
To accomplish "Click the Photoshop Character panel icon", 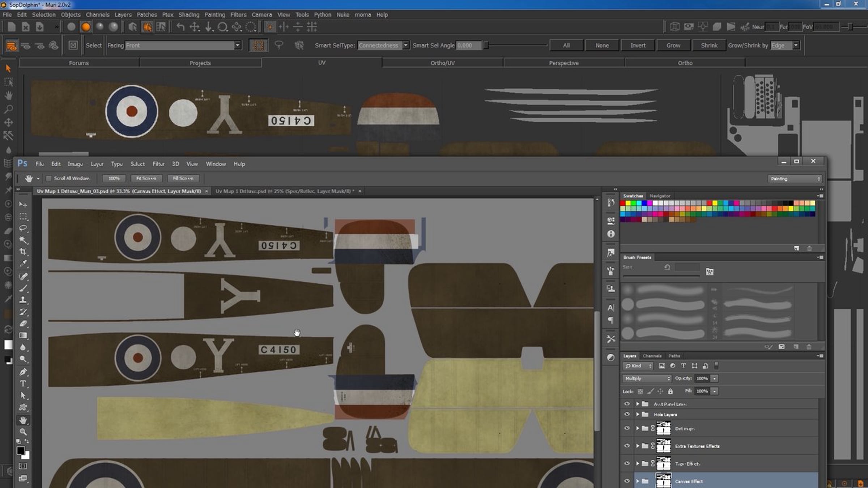I will pyautogui.click(x=611, y=308).
